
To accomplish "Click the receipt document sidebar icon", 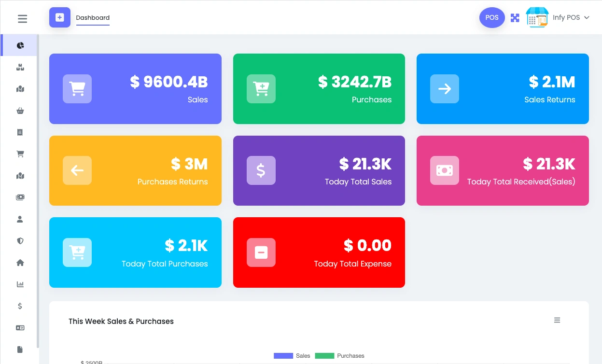I will tap(20, 132).
